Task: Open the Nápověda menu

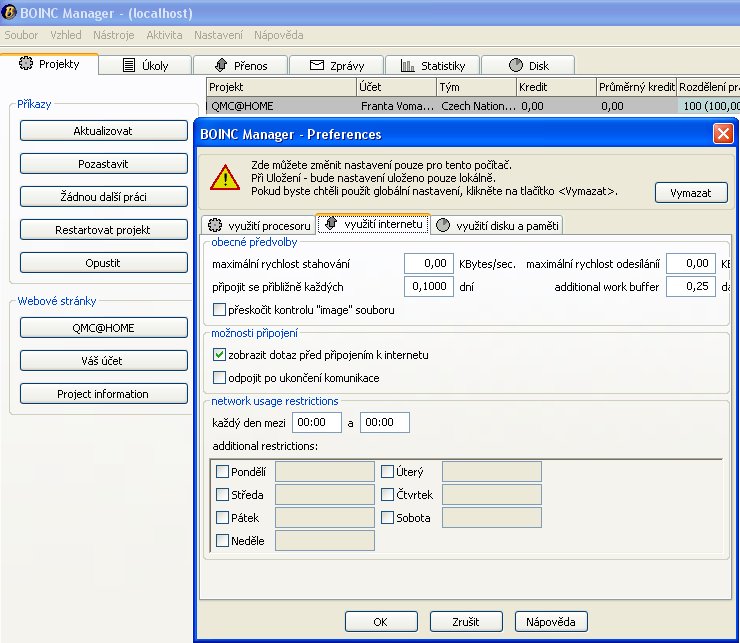Action: (x=278, y=35)
